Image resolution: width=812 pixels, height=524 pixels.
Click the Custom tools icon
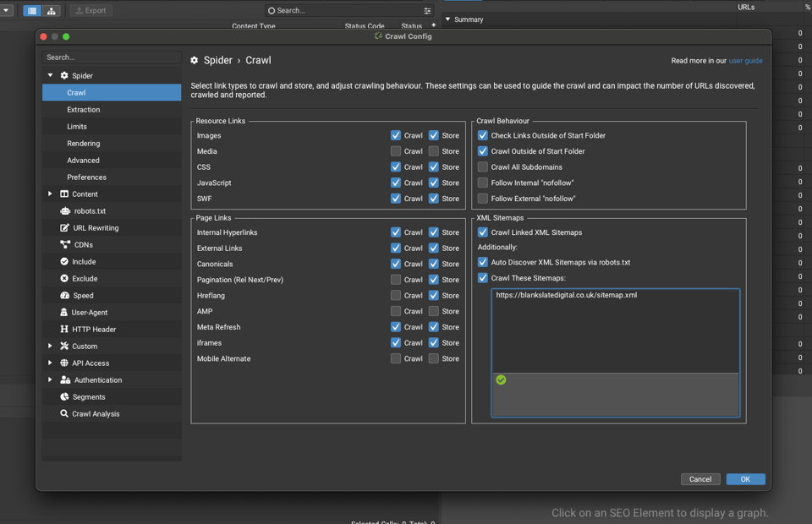tap(64, 346)
